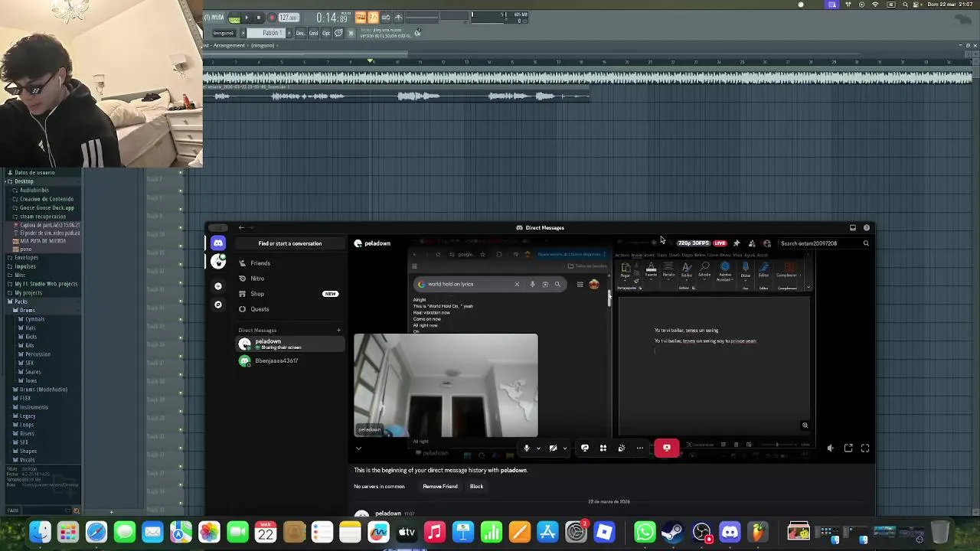This screenshot has width=980, height=551.
Task: Select Goose Goose Duck.app in browser
Action: click(x=46, y=207)
